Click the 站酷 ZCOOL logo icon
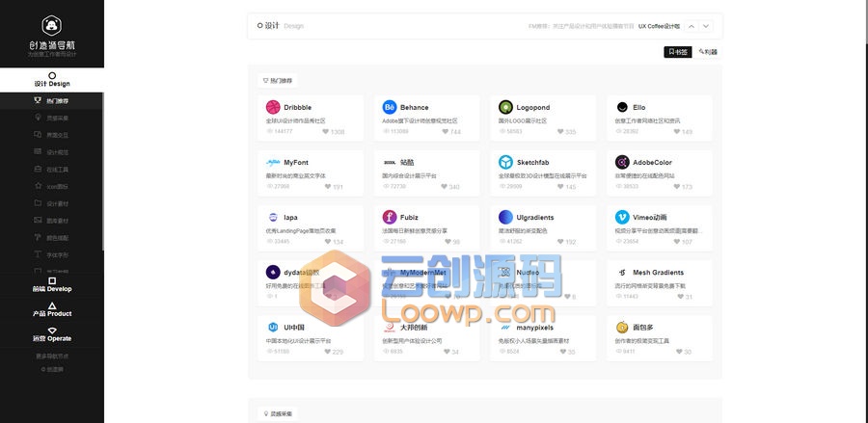The height and width of the screenshot is (423, 868). tap(390, 163)
